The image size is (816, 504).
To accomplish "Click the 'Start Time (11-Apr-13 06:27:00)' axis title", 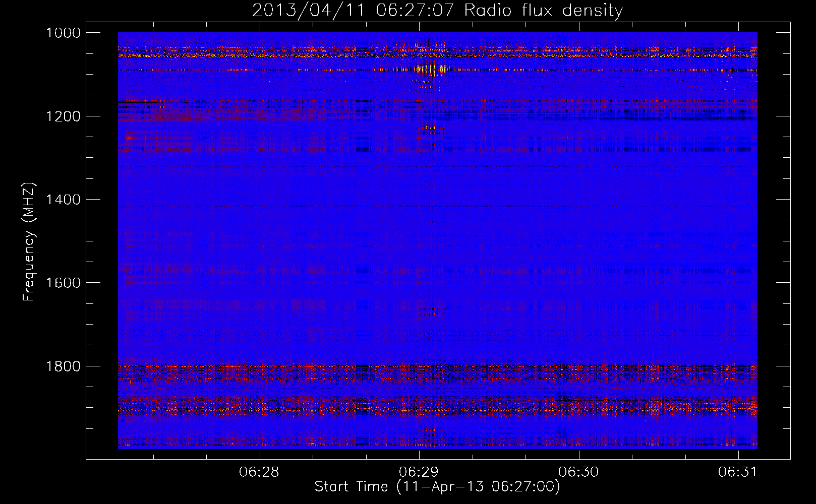I will (x=437, y=487).
